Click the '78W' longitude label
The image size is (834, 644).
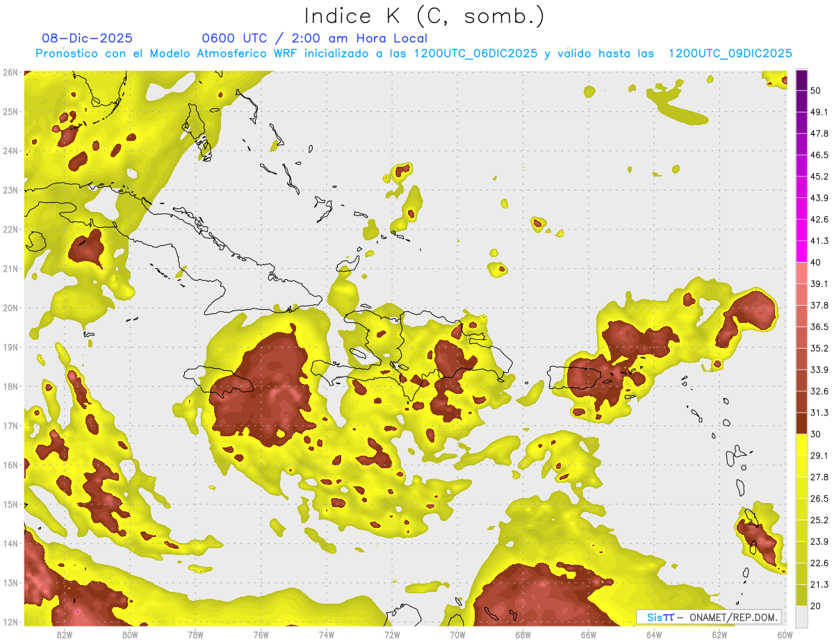pyautogui.click(x=195, y=634)
